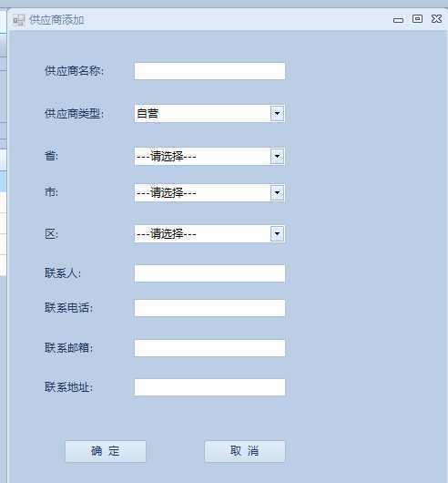This screenshot has height=483, width=448.
Task: Click the 市 combo box text area
Action: [202, 193]
